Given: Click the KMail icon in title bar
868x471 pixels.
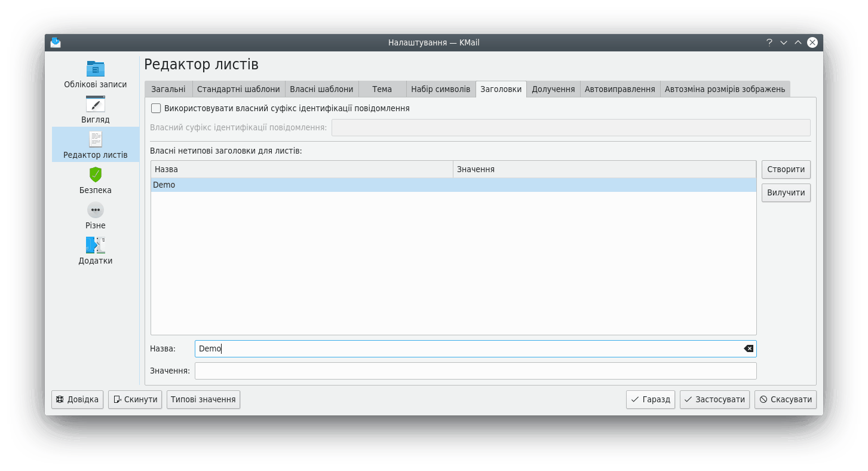Looking at the screenshot, I should [x=56, y=42].
